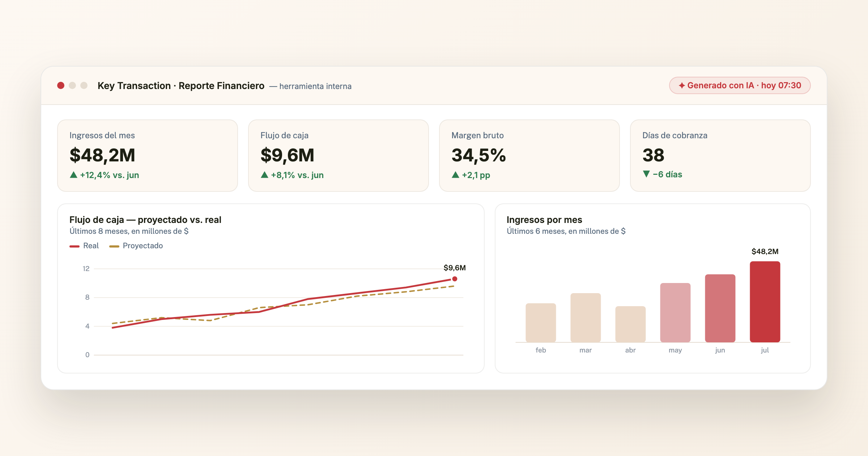Viewport: 868px width, 456px height.
Task: Open the Flujo de caja KPI card
Action: (339, 156)
